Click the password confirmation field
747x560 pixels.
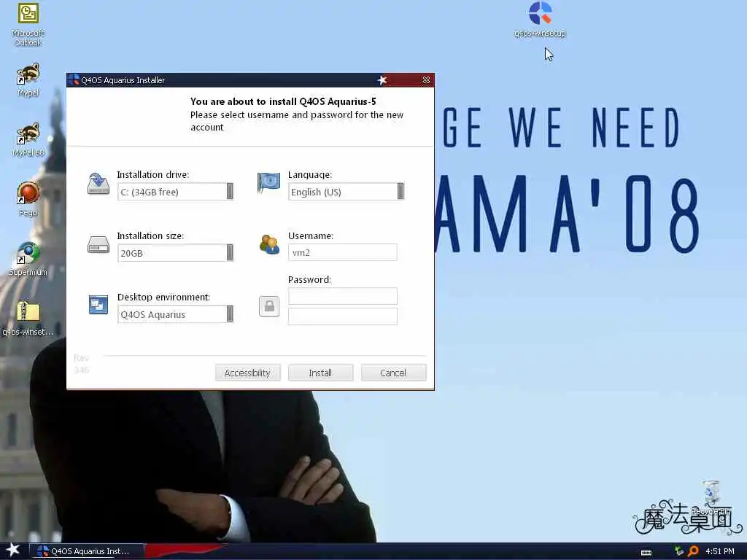point(343,316)
